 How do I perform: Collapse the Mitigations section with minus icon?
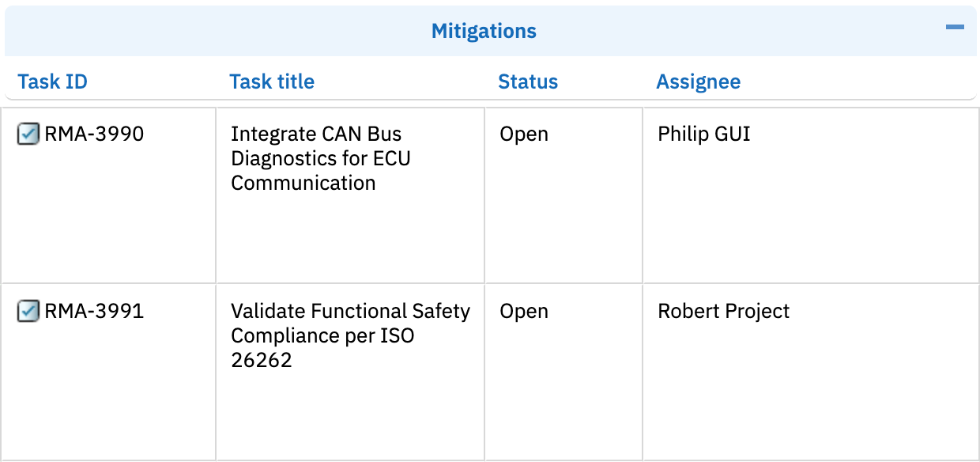[x=955, y=28]
